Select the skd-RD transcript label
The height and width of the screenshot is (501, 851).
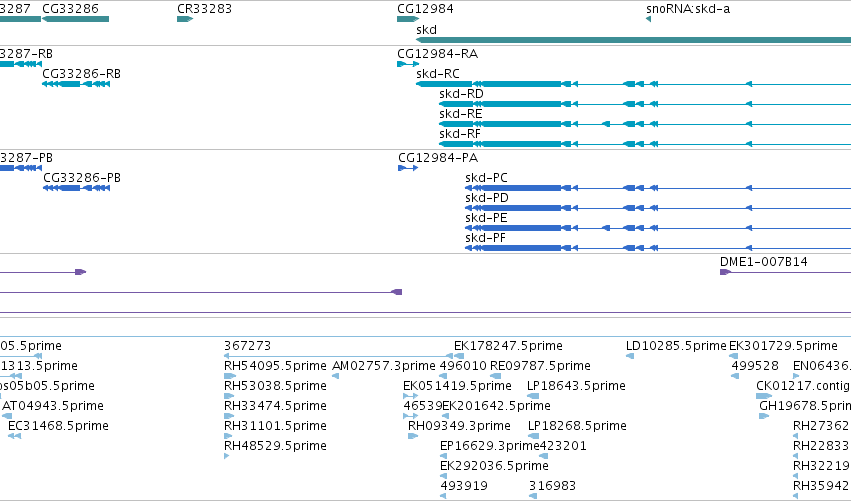[x=461, y=94]
